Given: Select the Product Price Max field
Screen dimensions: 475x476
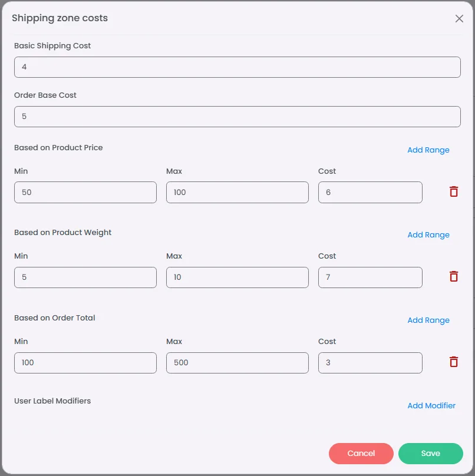Looking at the screenshot, I should (237, 193).
